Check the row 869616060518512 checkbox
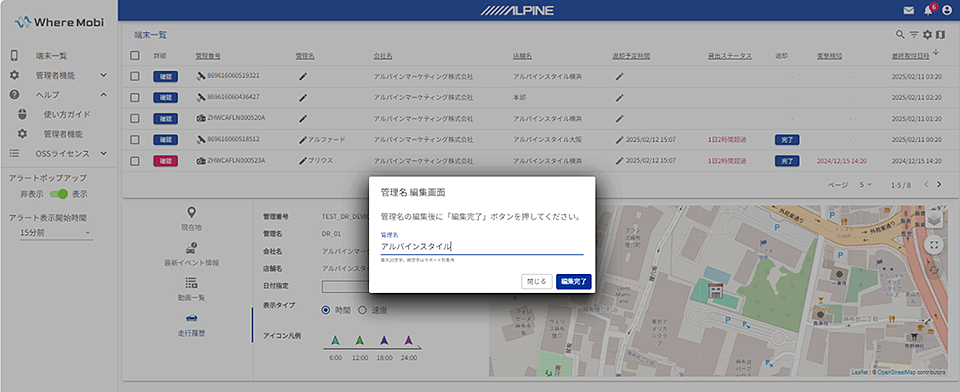 135,140
